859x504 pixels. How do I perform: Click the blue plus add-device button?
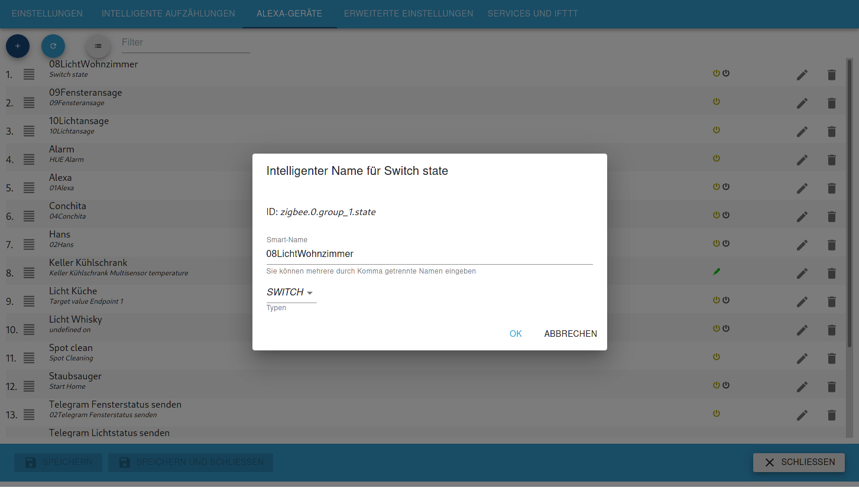pos(18,46)
